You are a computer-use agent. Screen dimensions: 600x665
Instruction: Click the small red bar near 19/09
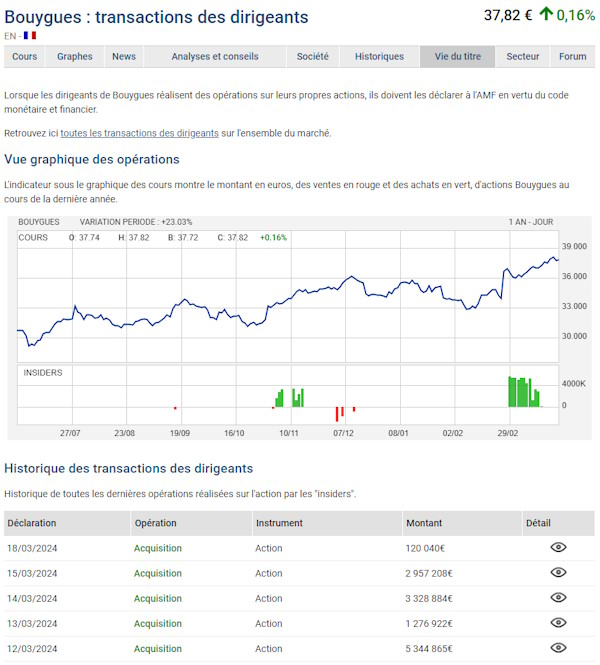[x=175, y=408]
